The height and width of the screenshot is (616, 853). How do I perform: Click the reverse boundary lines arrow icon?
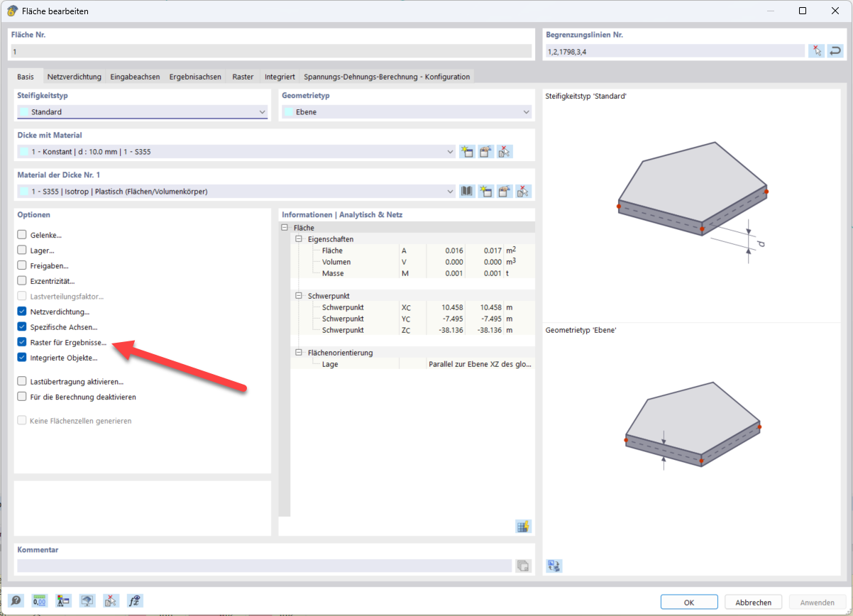click(x=835, y=51)
